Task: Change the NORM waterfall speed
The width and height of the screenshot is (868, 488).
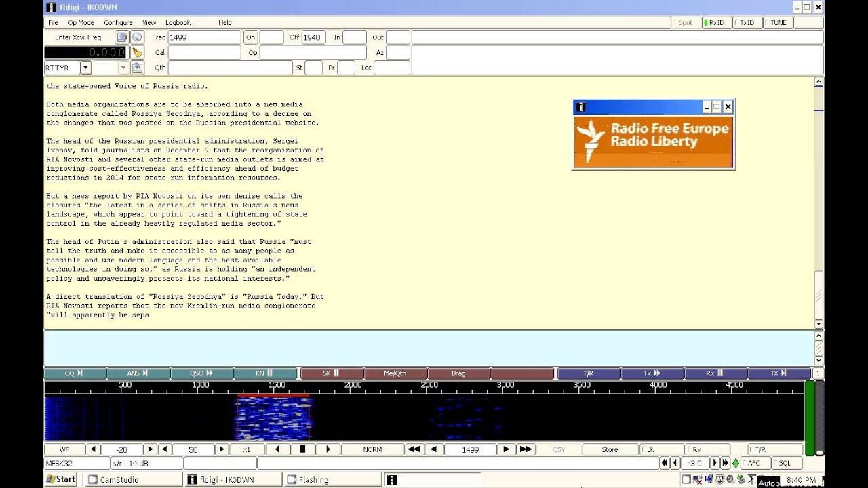Action: tap(372, 449)
